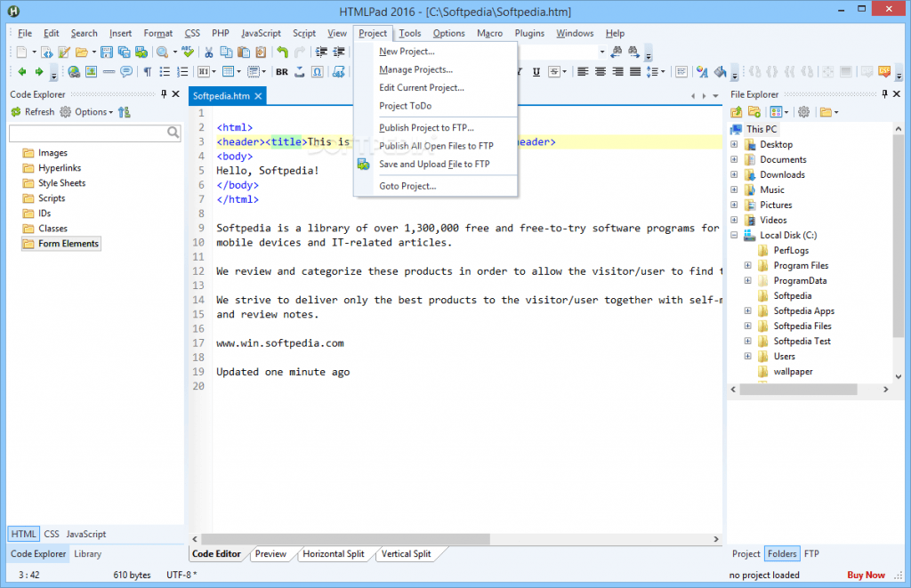This screenshot has width=911, height=588.
Task: Switch Code Explorer to CSS mode
Action: (52, 534)
